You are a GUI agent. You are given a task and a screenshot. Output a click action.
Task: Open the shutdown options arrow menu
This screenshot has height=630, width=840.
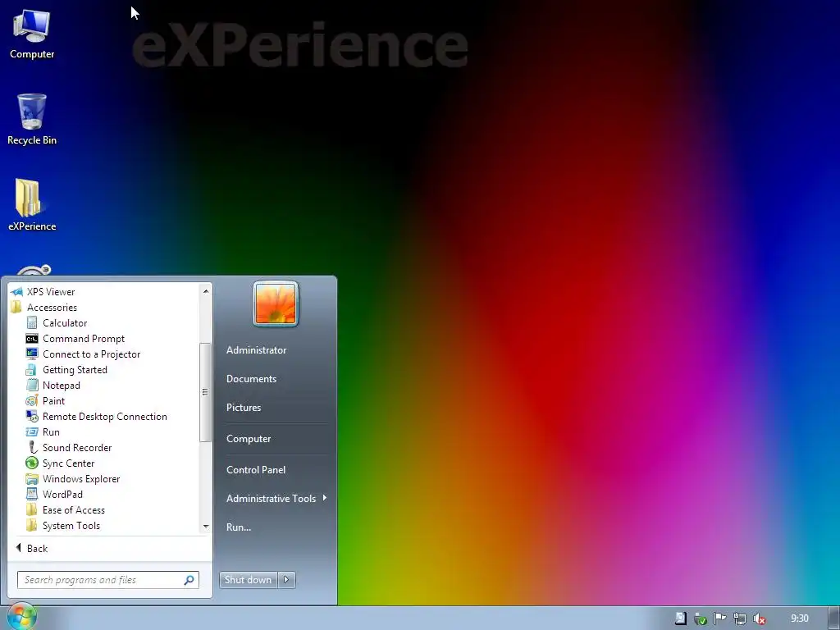(286, 580)
